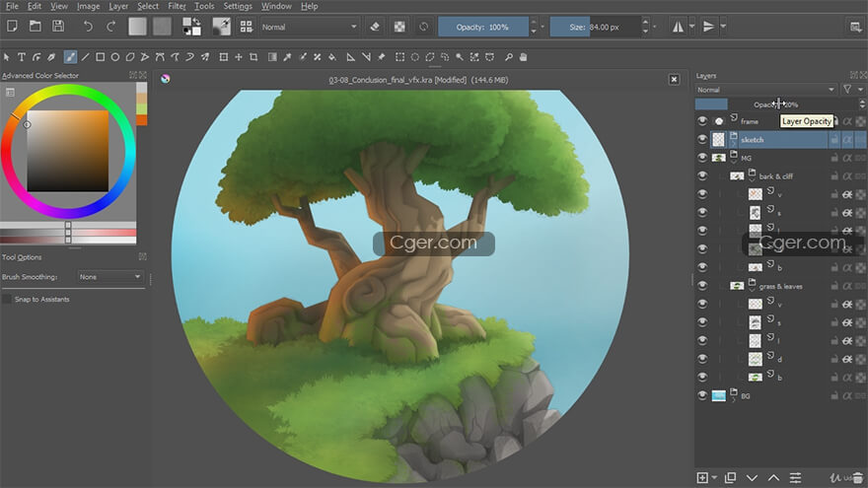Select the Color Picker eyedropper tool
This screenshot has height=488, width=868.
tap(287, 57)
